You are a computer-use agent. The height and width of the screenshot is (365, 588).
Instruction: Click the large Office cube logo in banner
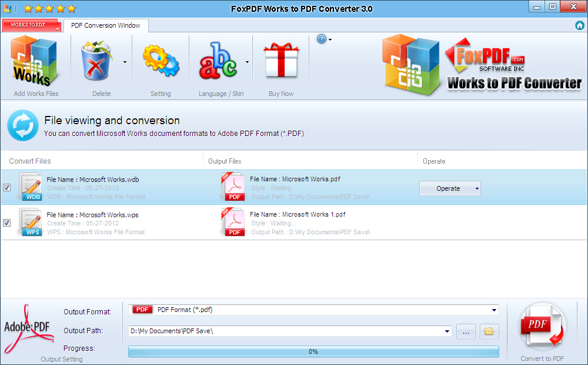411,64
